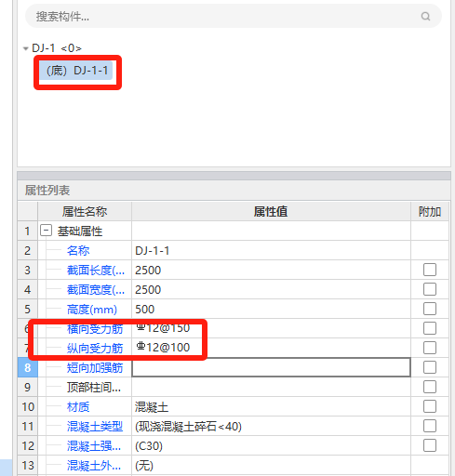Click the 属性名称 column header
Viewport: 455px width, 476px height.
85,212
